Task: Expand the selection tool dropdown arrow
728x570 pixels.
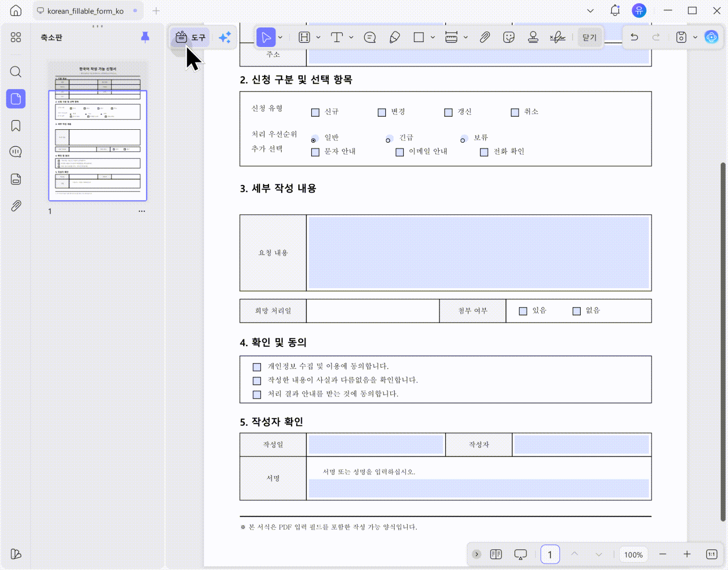Action: pos(280,37)
